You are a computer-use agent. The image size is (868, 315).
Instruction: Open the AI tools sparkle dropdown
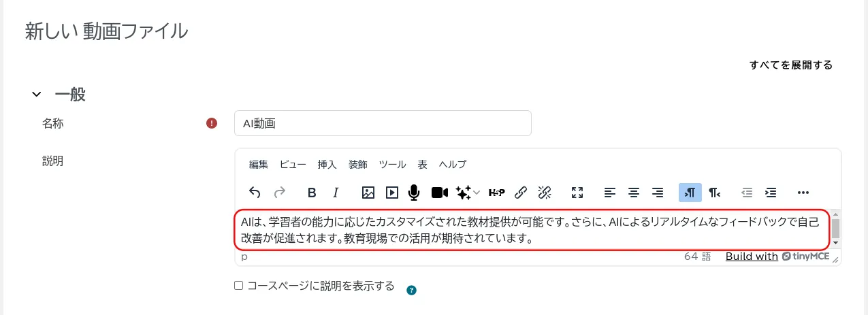coord(468,193)
